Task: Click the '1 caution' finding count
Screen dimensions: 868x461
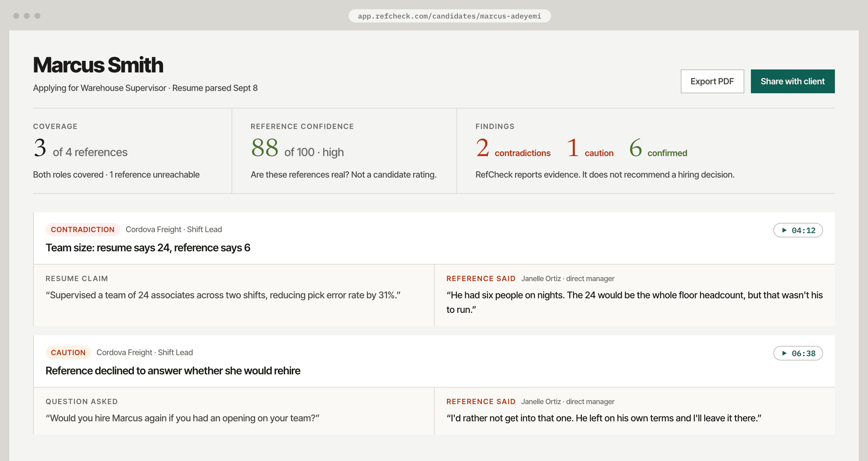Action: pyautogui.click(x=590, y=148)
